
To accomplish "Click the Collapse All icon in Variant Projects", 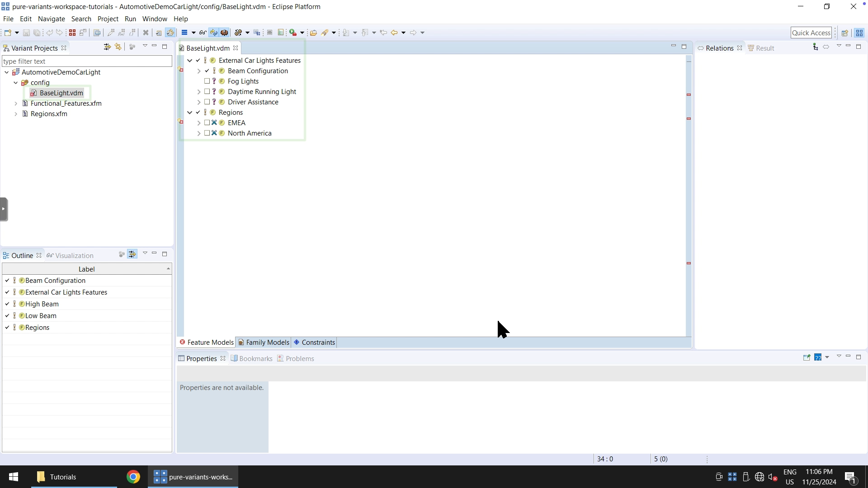I will [x=107, y=47].
